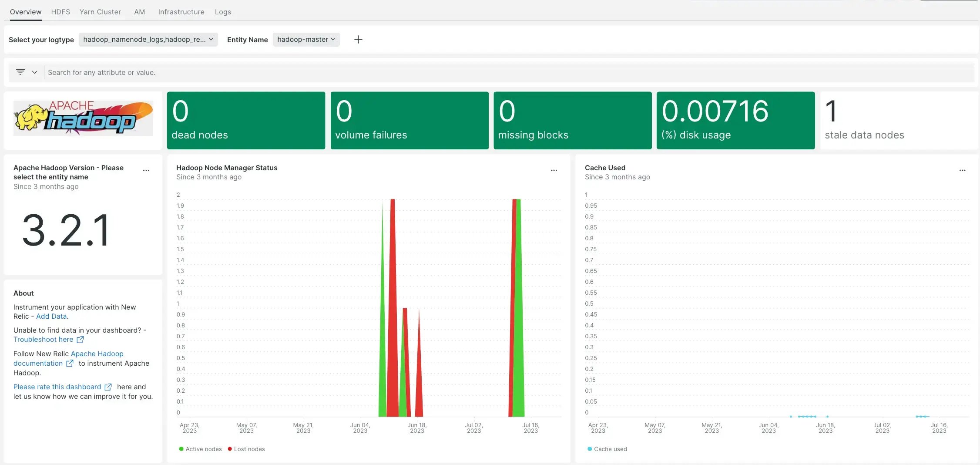Click the green dead nodes billboard tile
The height and width of the screenshot is (465, 980).
pos(246,121)
